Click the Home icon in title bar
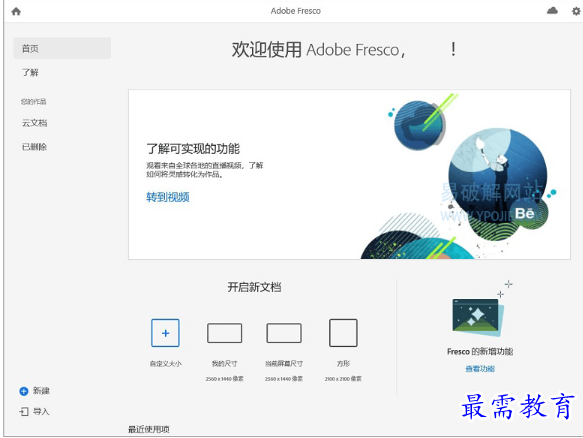583x438 pixels. coord(16,11)
